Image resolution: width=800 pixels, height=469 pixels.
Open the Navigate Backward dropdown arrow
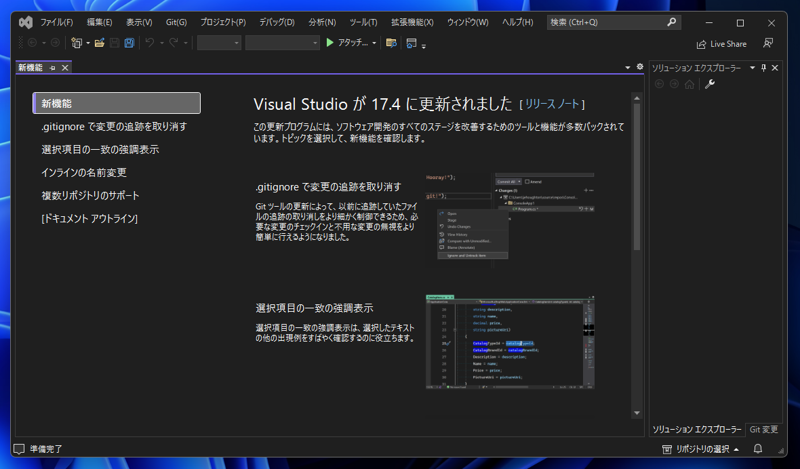[x=44, y=43]
